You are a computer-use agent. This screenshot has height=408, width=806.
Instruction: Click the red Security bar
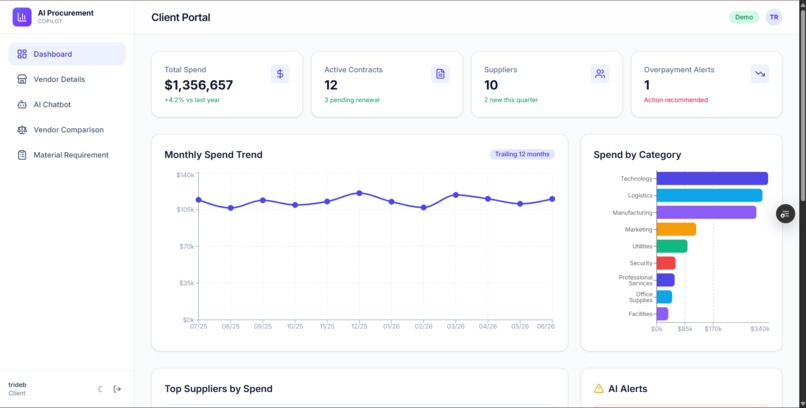(x=666, y=263)
